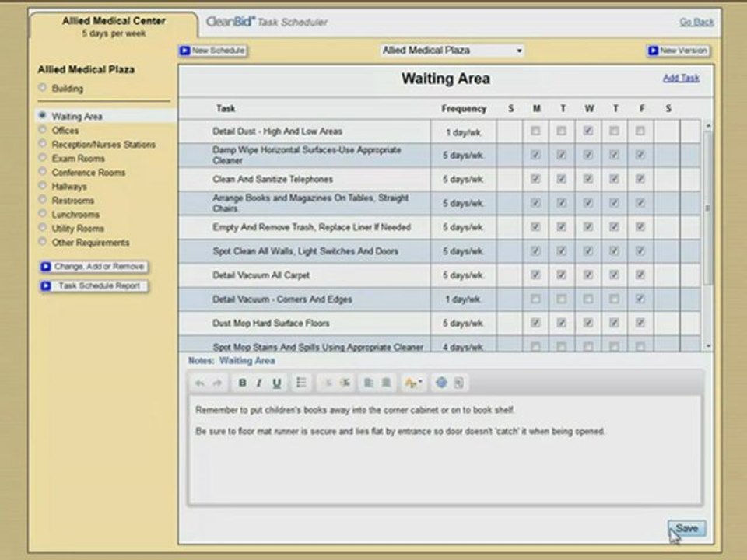Insert a bulleted list in notes
This screenshot has height=560, width=747.
pos(301,383)
